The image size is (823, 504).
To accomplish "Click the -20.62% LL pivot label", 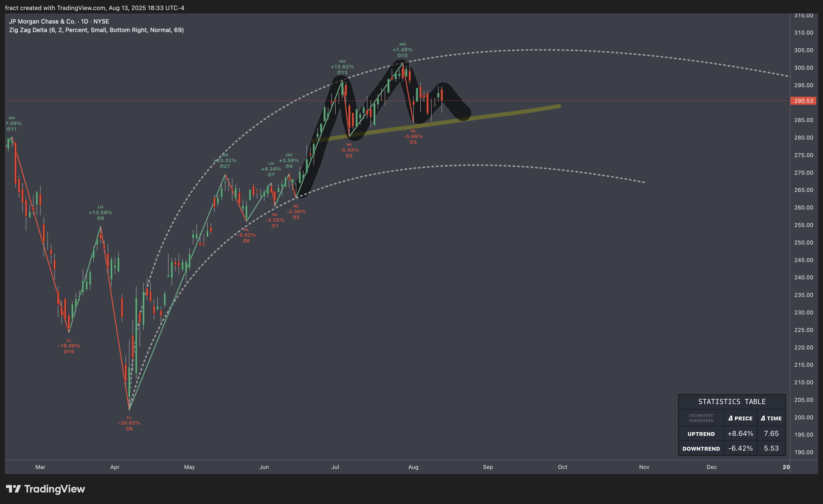I will click(129, 423).
